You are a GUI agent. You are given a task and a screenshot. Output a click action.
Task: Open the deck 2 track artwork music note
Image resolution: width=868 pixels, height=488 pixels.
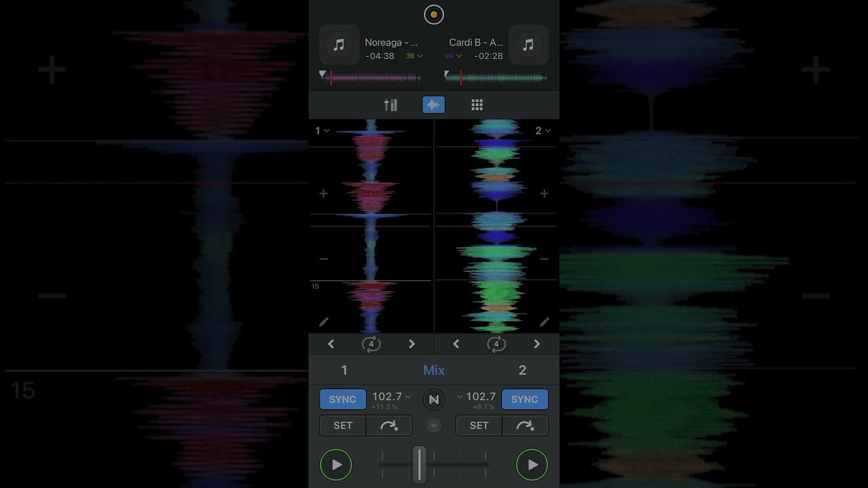click(528, 45)
